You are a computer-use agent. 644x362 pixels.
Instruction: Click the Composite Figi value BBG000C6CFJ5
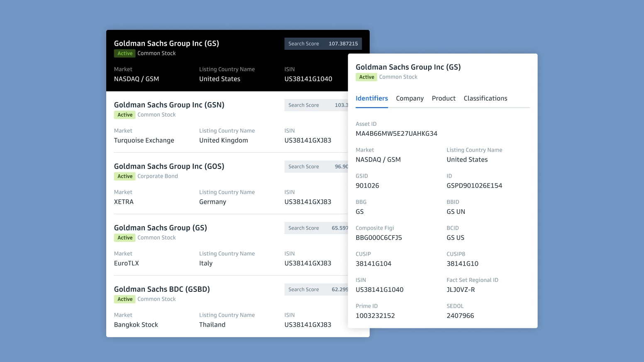378,238
